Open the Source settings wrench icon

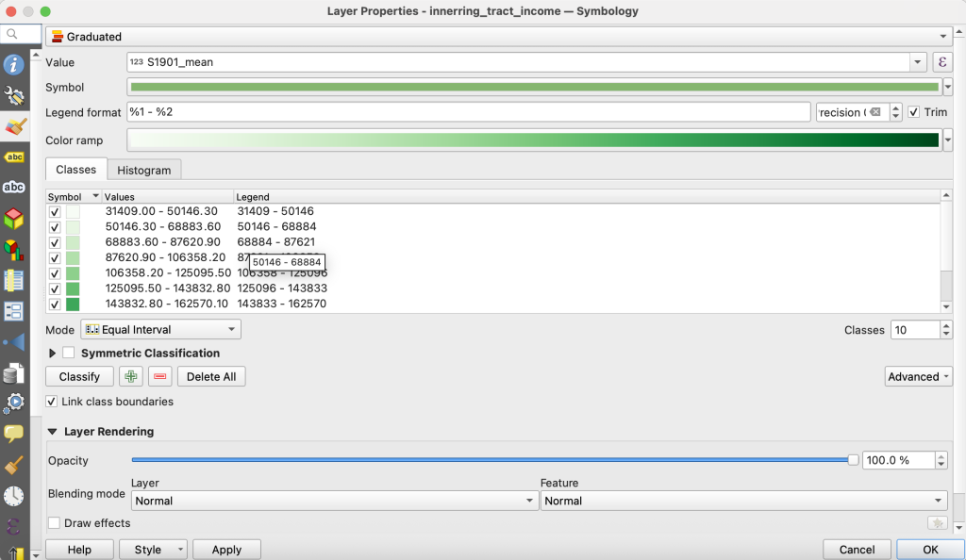[x=14, y=95]
